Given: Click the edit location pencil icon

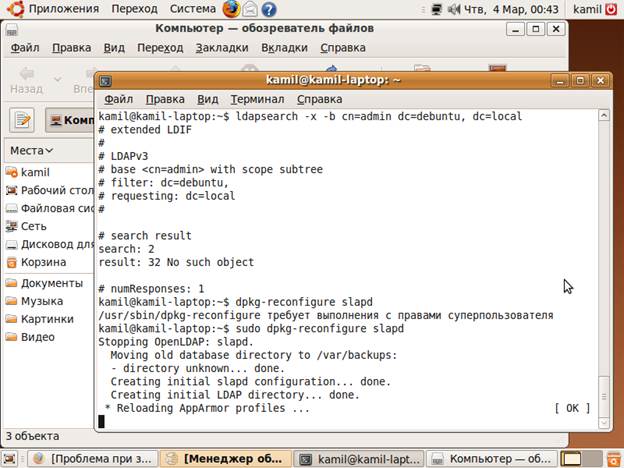Looking at the screenshot, I should point(23,120).
